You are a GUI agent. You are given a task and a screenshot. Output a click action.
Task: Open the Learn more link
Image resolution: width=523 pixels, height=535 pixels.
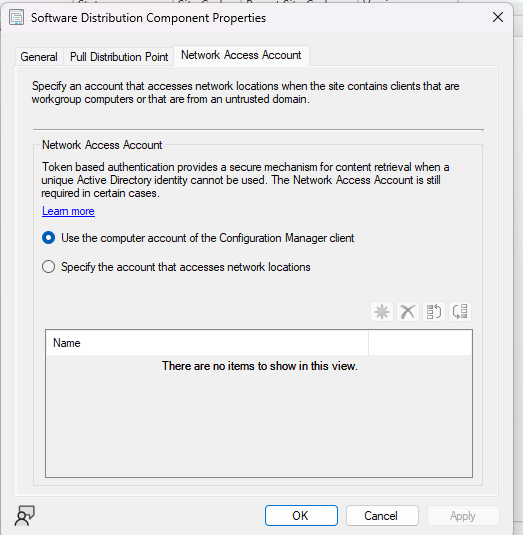[x=68, y=211]
